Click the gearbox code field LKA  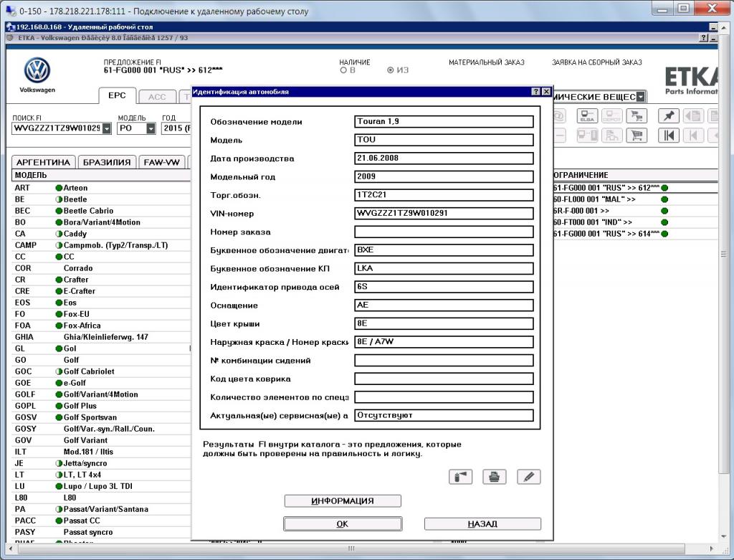pos(444,268)
